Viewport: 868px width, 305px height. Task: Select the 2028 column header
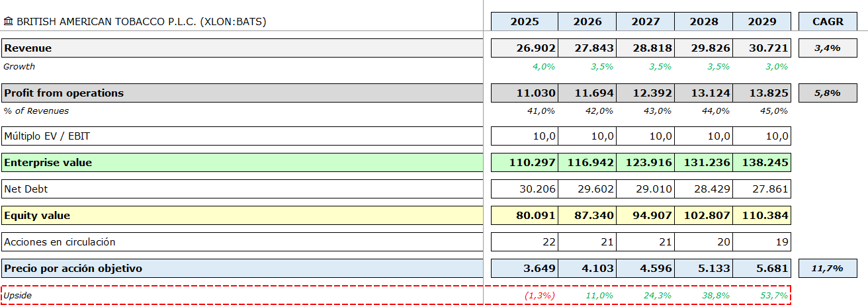coord(704,21)
